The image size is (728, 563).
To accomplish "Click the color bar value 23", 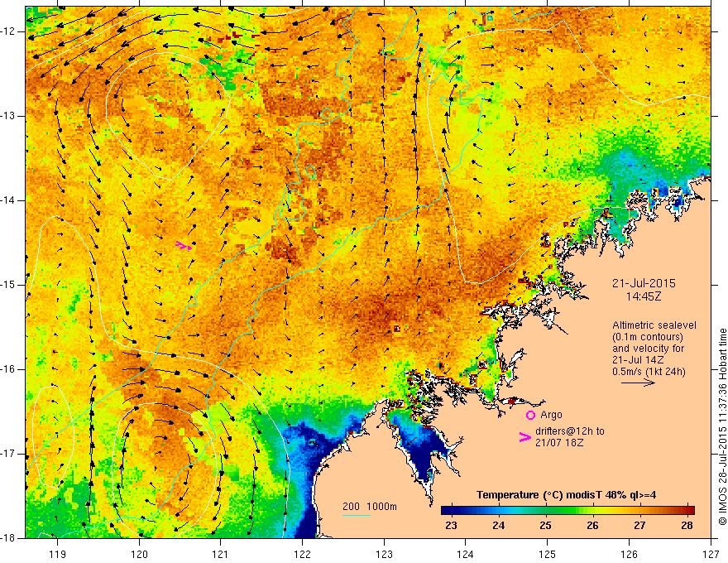I will pyautogui.click(x=451, y=526).
